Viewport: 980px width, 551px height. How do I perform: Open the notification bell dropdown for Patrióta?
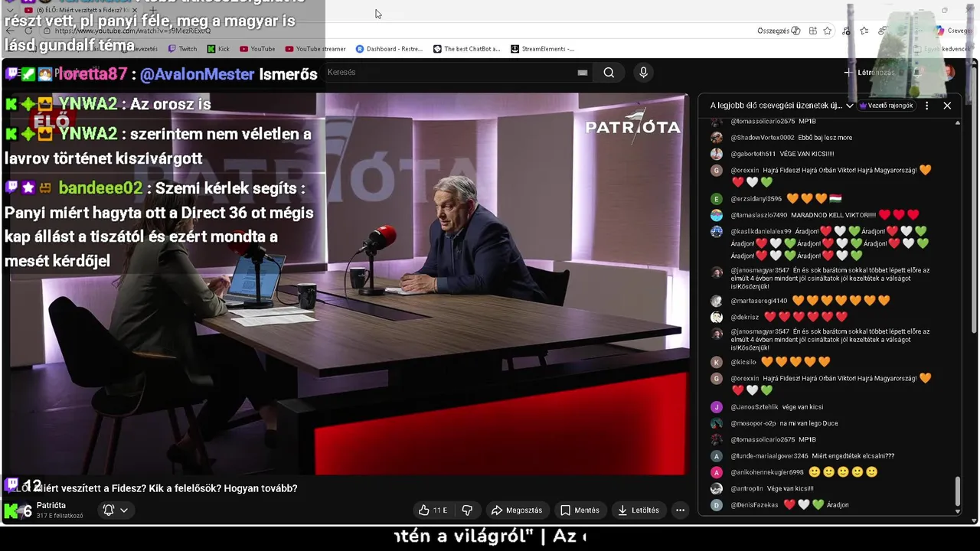point(116,510)
